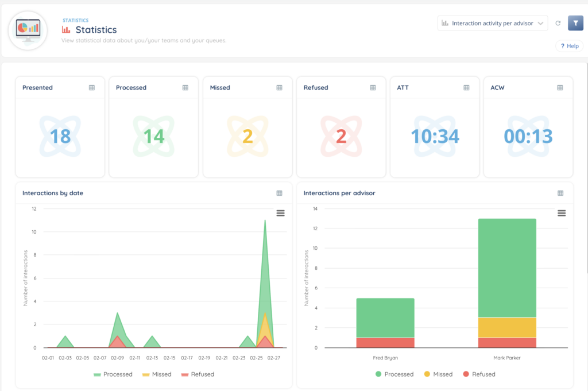Click the table icon on Missed card
588x391 pixels.
click(280, 88)
